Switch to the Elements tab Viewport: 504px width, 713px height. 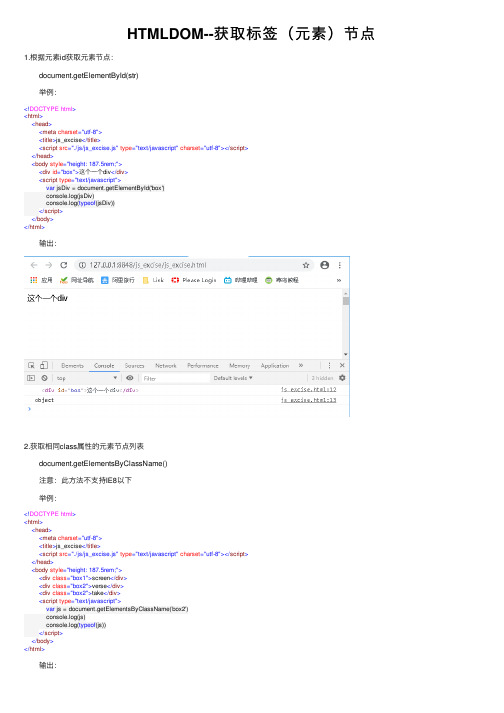(72, 366)
